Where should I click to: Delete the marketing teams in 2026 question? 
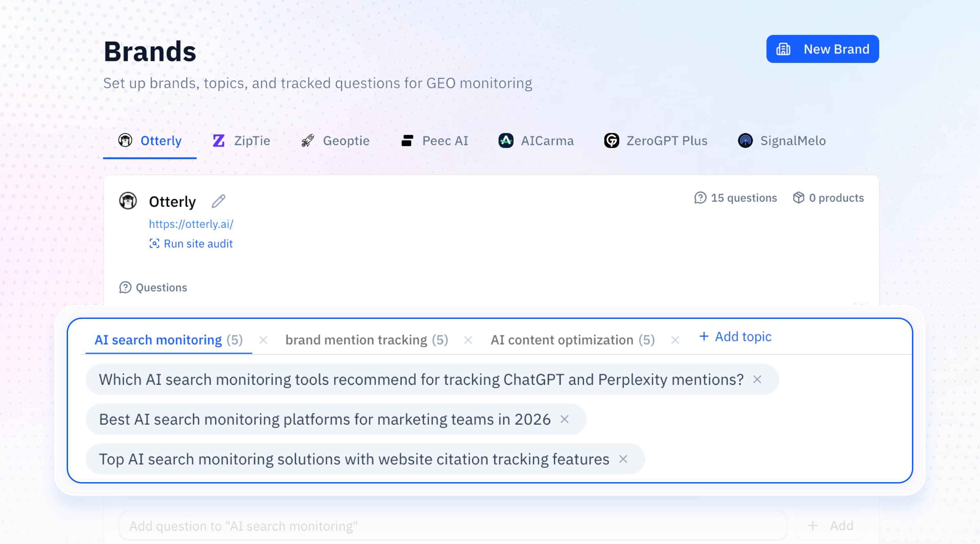click(564, 419)
